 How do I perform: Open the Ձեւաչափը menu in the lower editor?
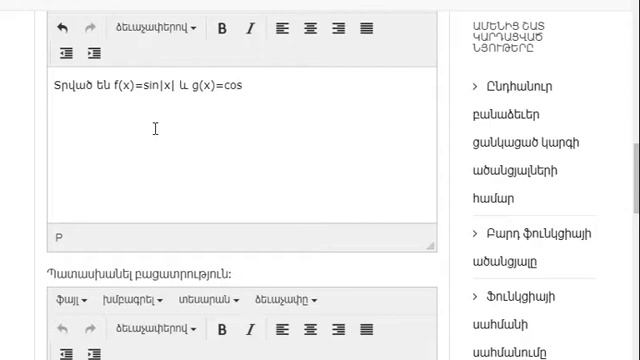[x=286, y=300]
